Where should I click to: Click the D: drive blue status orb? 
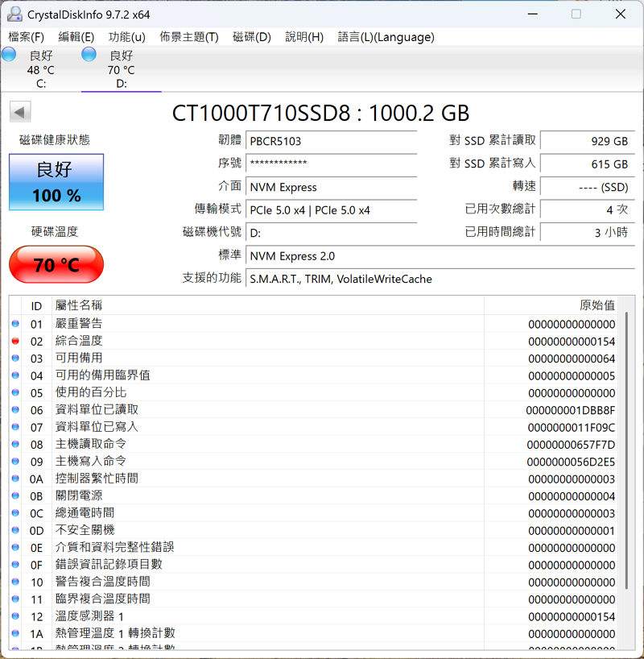click(x=89, y=55)
